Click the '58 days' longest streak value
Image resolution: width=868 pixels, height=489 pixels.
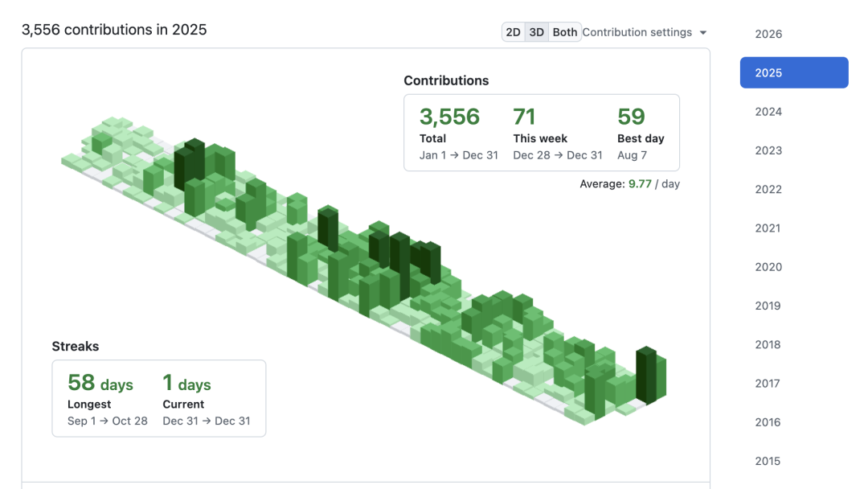[100, 383]
